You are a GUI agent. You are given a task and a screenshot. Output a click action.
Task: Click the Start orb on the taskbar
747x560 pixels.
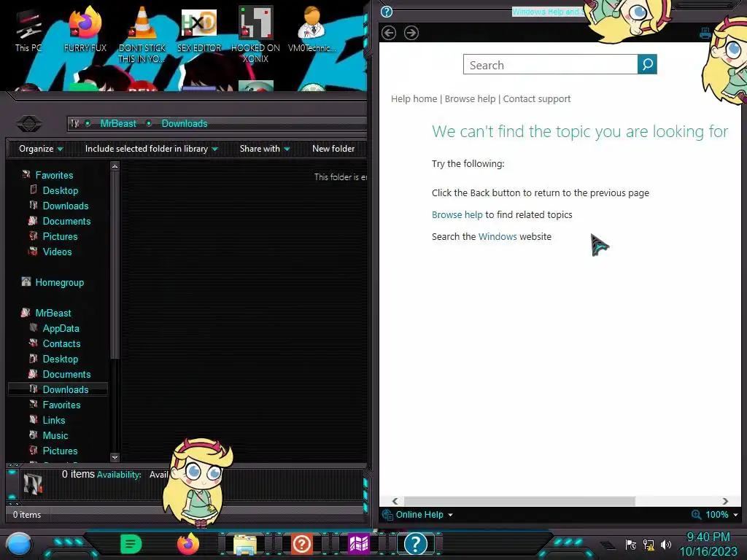click(19, 544)
